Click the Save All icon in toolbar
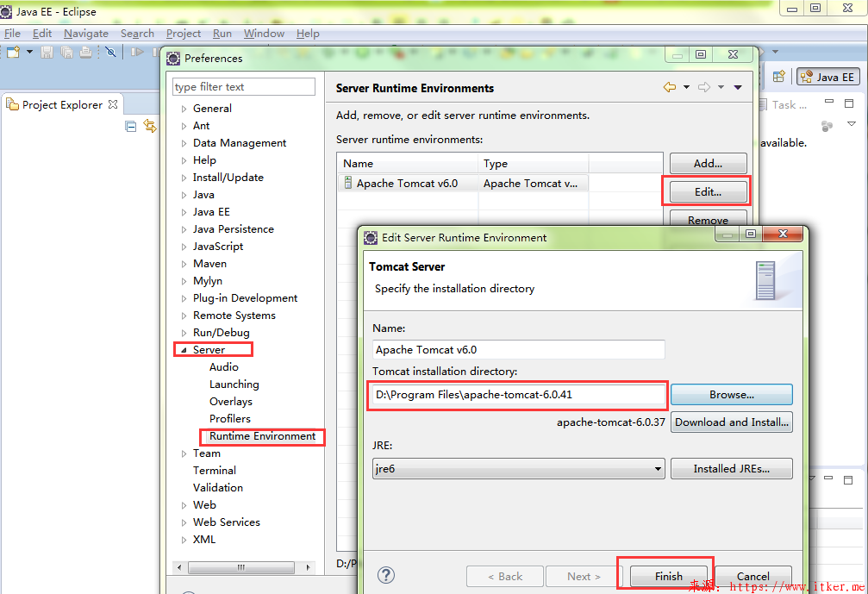 coord(67,52)
